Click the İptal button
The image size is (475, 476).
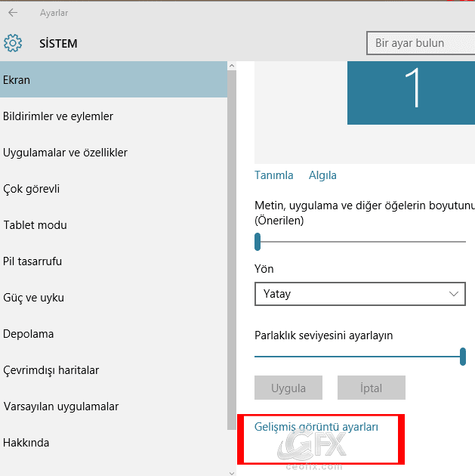372,388
